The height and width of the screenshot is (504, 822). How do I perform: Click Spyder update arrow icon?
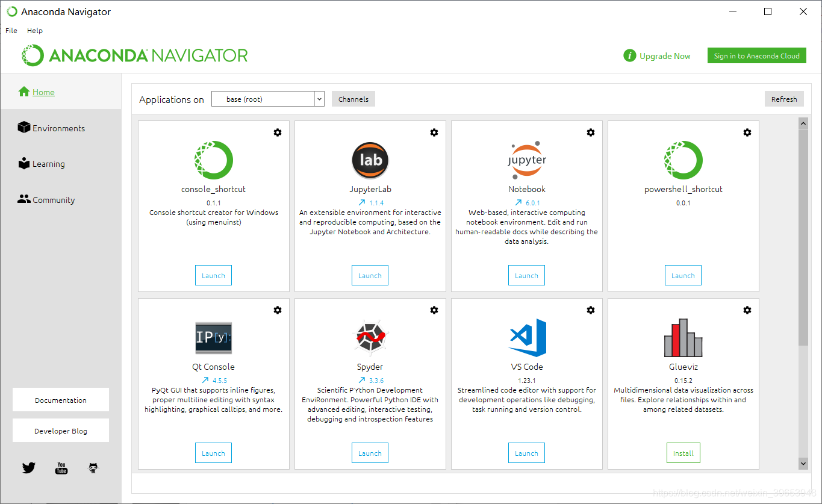[361, 381]
